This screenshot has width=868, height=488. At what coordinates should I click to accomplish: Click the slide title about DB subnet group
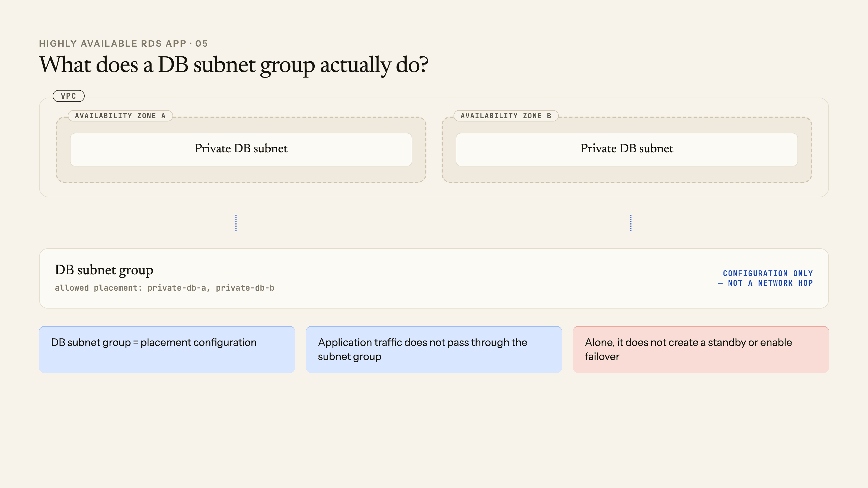coord(234,65)
